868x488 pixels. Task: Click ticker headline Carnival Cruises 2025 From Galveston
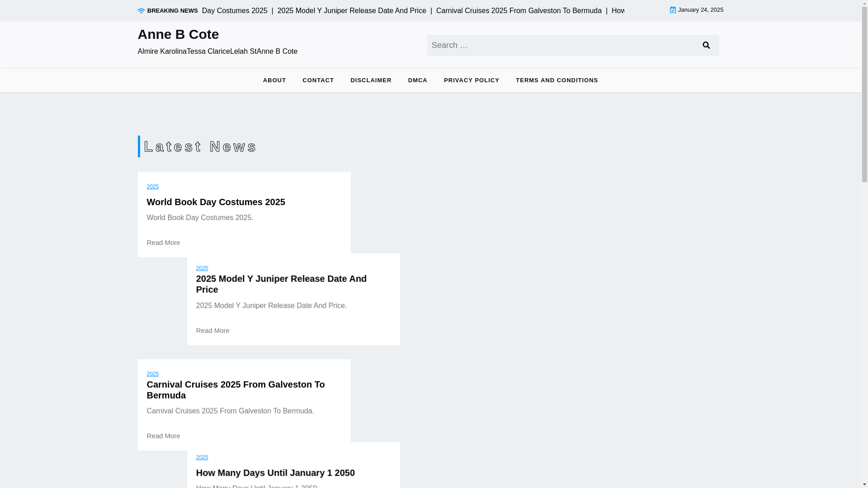click(x=519, y=11)
